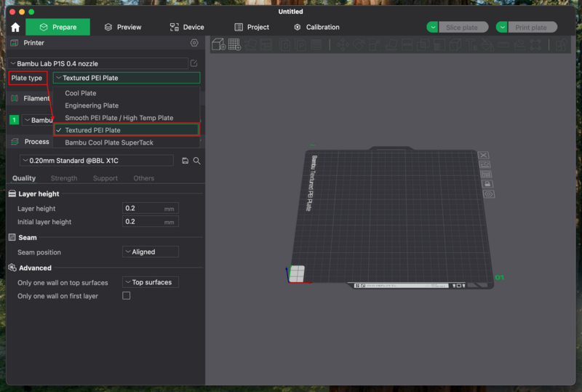This screenshot has width=582, height=392.
Task: Click the Add plate grid icon
Action: [x=234, y=45]
